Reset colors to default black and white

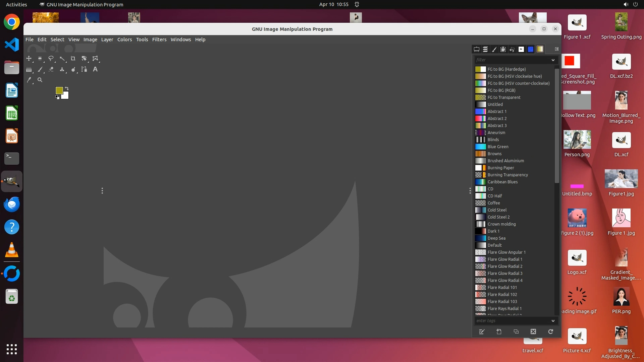(x=57, y=97)
